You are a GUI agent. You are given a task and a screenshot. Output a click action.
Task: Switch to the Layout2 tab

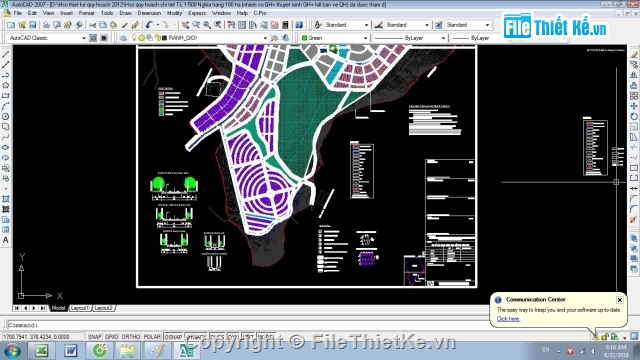click(x=103, y=308)
